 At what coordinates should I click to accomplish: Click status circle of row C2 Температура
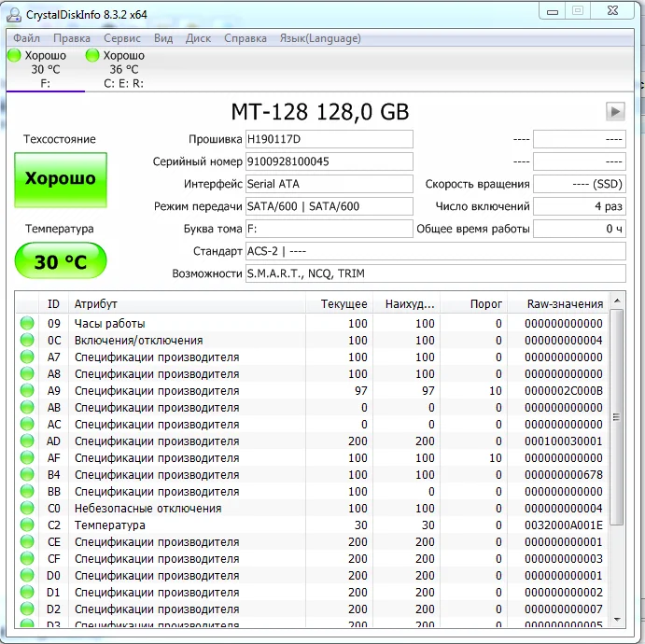27,525
